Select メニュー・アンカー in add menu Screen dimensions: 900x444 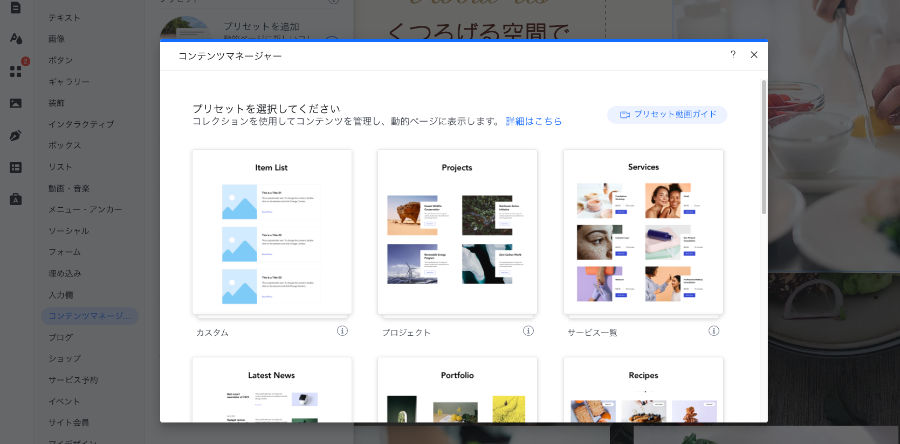(85, 209)
